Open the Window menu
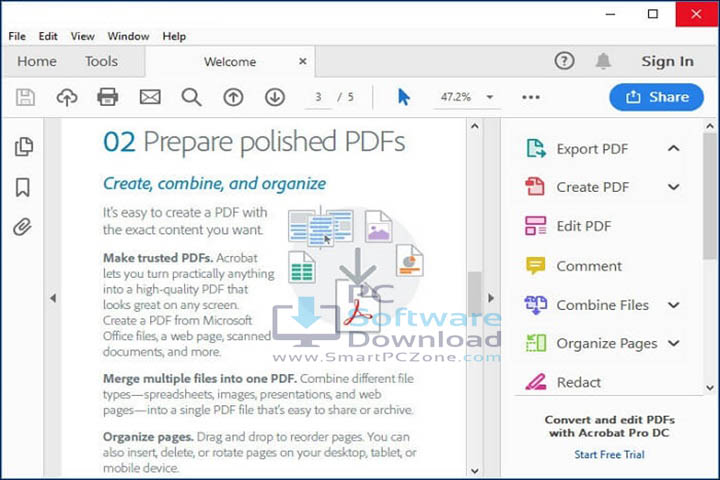Viewport: 720px width, 480px height. pos(128,36)
